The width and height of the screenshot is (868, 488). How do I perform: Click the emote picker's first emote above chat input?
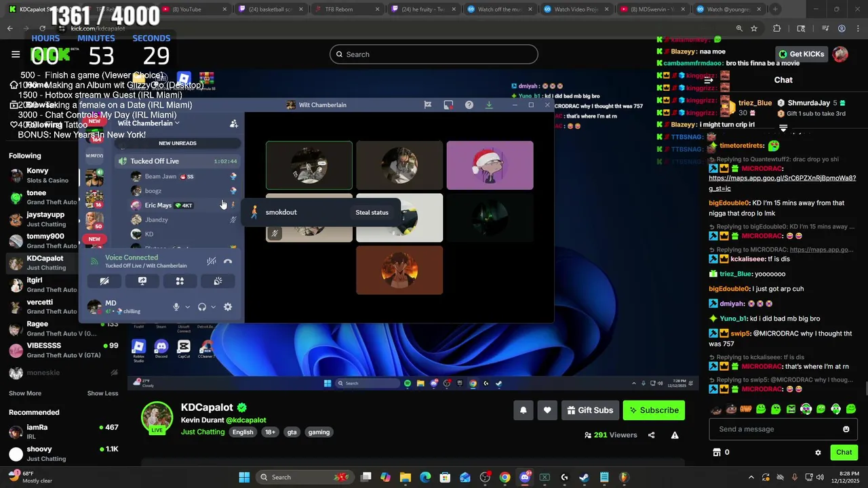click(x=717, y=409)
